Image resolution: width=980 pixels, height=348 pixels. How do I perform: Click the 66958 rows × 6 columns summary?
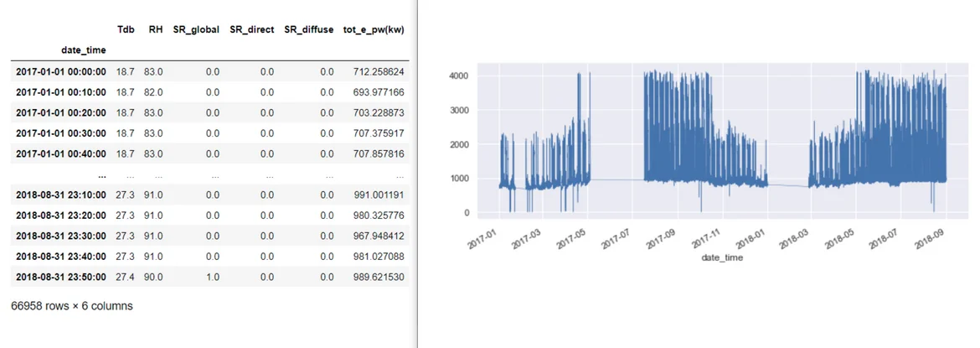click(72, 306)
